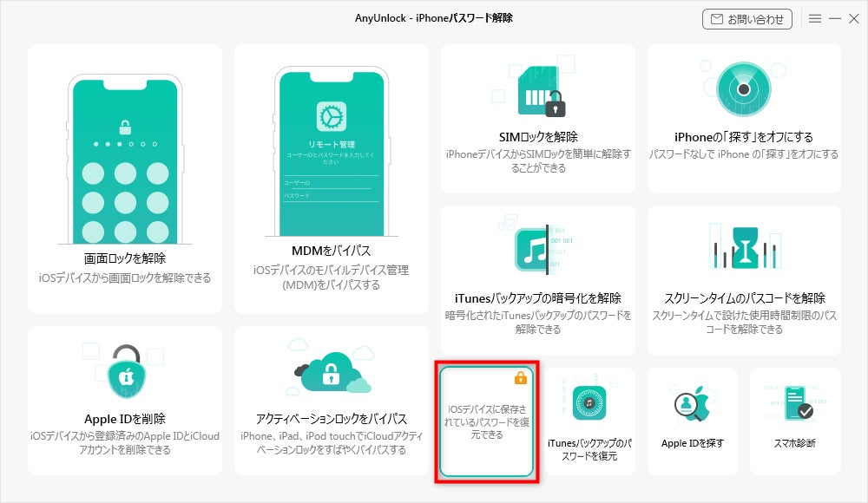
Task: Minimize the AnyUnlock window
Action: [x=835, y=19]
